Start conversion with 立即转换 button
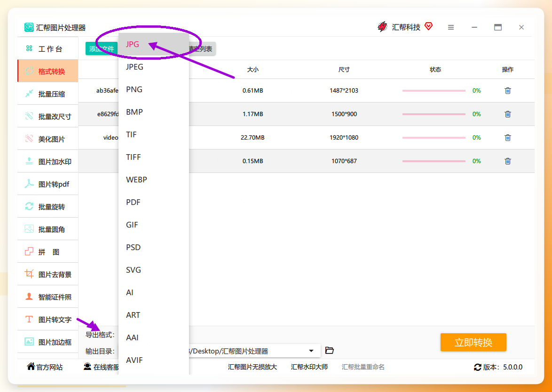This screenshot has width=552, height=392. click(473, 342)
